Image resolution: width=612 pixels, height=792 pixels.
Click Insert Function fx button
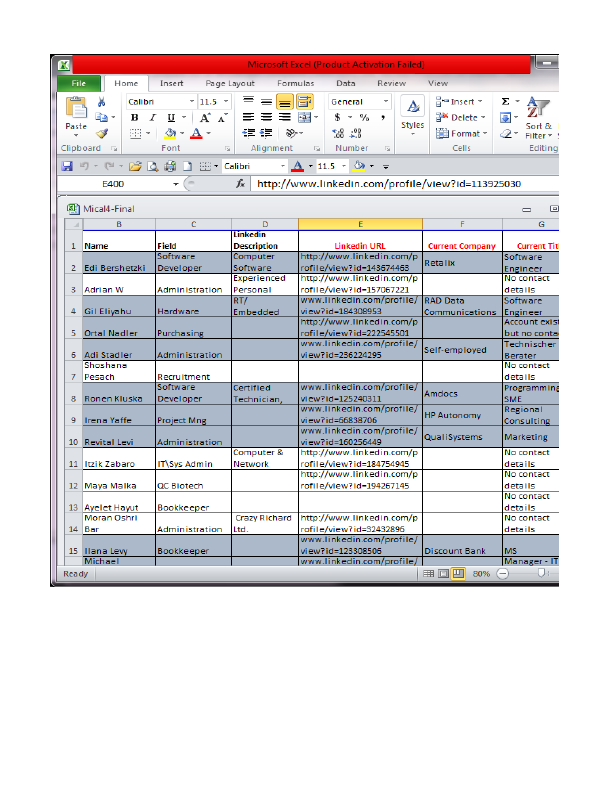coord(241,184)
